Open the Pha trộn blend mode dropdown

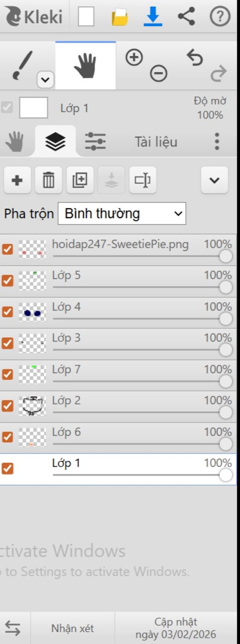(x=122, y=213)
